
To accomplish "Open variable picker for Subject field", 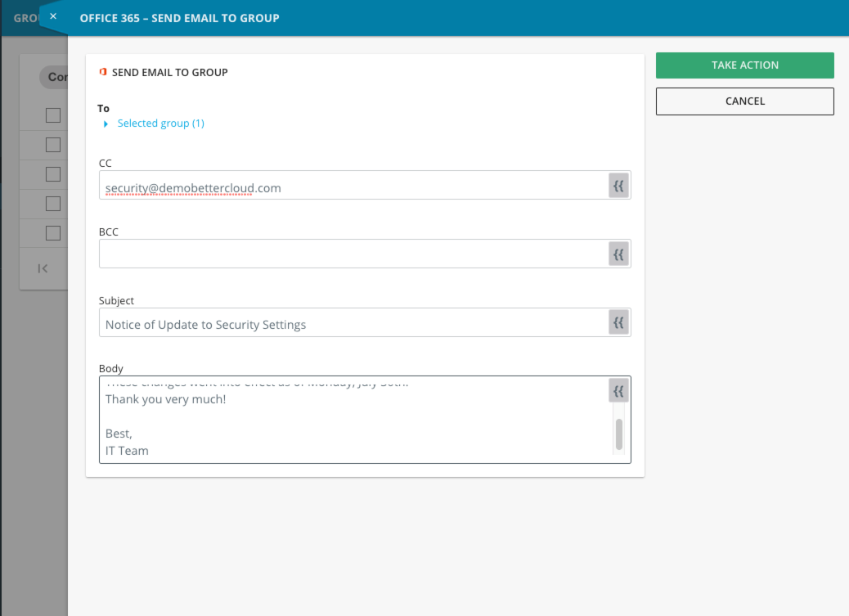I will pos(619,323).
